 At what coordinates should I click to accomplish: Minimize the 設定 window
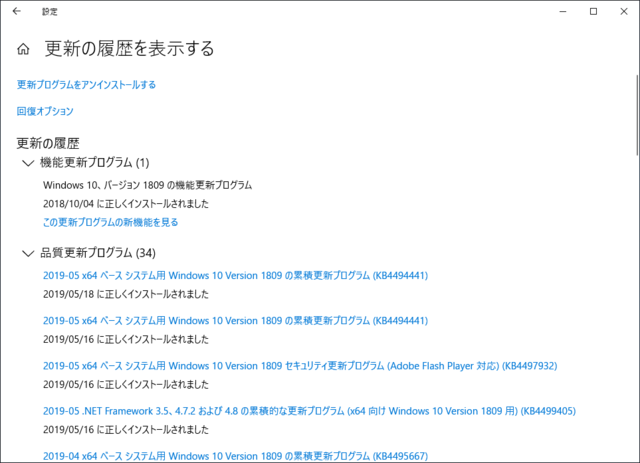(563, 11)
